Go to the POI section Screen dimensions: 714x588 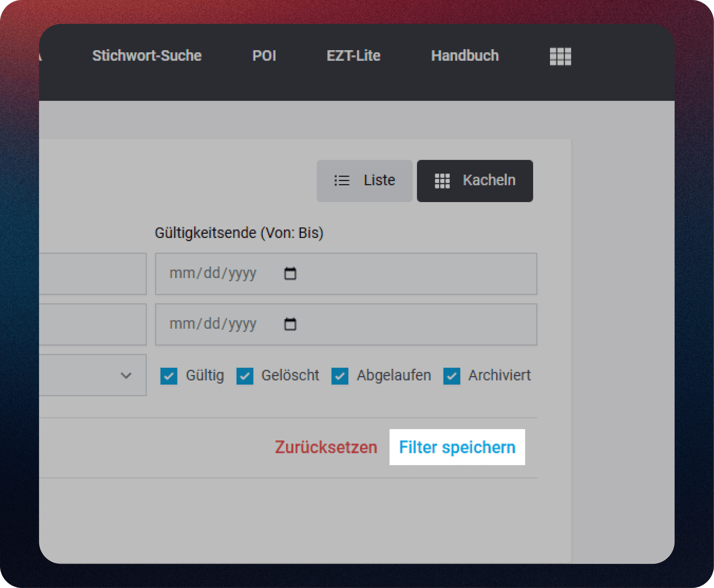pyautogui.click(x=264, y=56)
